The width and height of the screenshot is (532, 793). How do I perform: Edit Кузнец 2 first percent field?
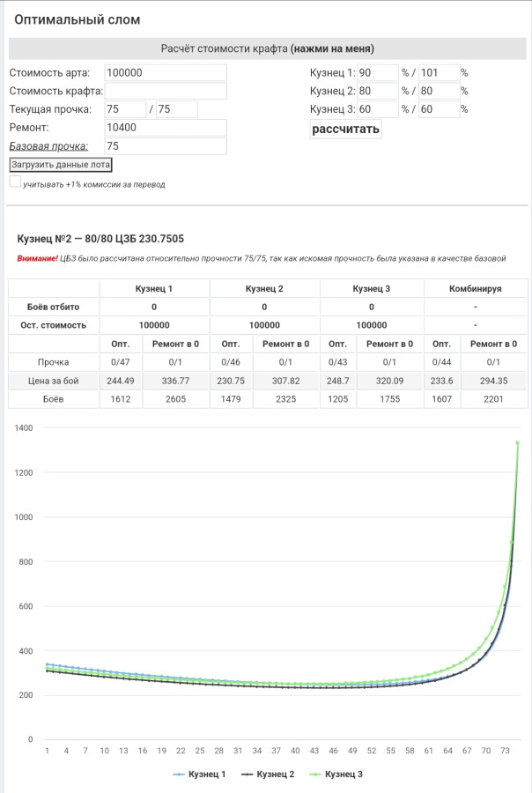[x=378, y=91]
